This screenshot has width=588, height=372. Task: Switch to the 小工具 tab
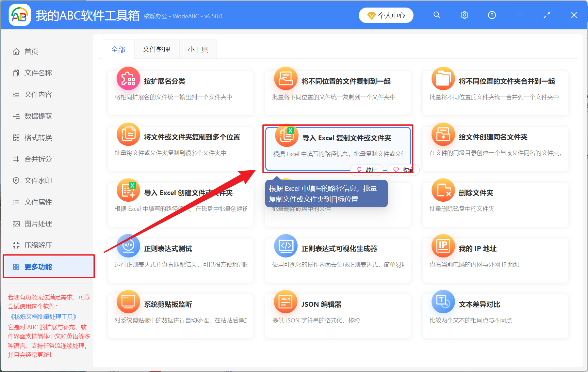(x=198, y=49)
